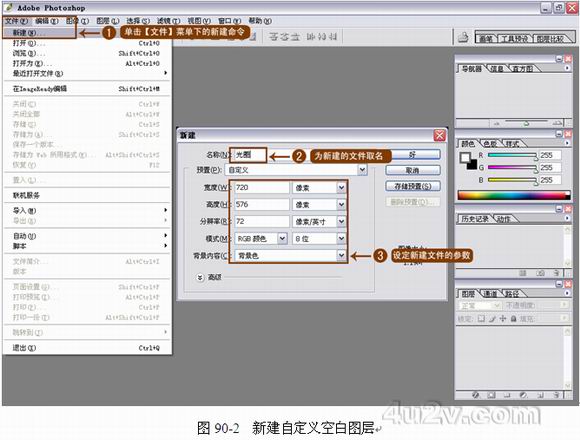Collapse the Navigator panel group
This screenshot has width=580, height=440.
[x=559, y=59]
